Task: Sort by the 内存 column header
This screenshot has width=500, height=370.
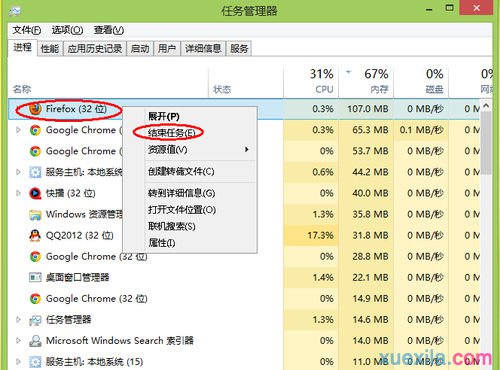Action: [366, 82]
